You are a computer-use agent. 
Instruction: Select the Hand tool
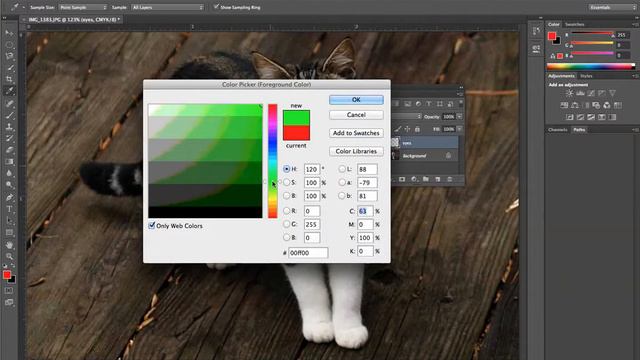[x=9, y=245]
